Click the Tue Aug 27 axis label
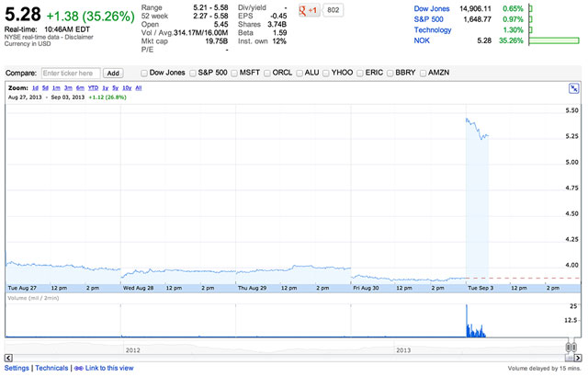The width and height of the screenshot is (588, 377). (22, 288)
